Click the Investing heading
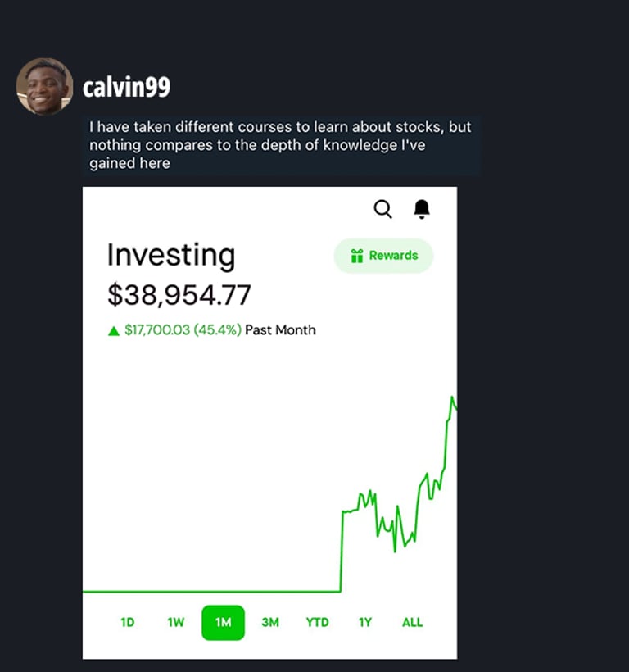 [170, 255]
